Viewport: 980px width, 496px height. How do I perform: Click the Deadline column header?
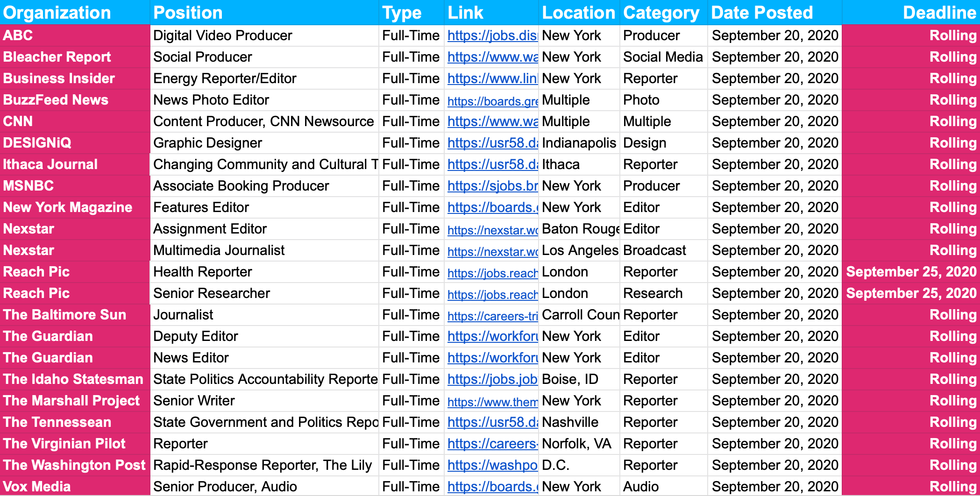(x=910, y=13)
